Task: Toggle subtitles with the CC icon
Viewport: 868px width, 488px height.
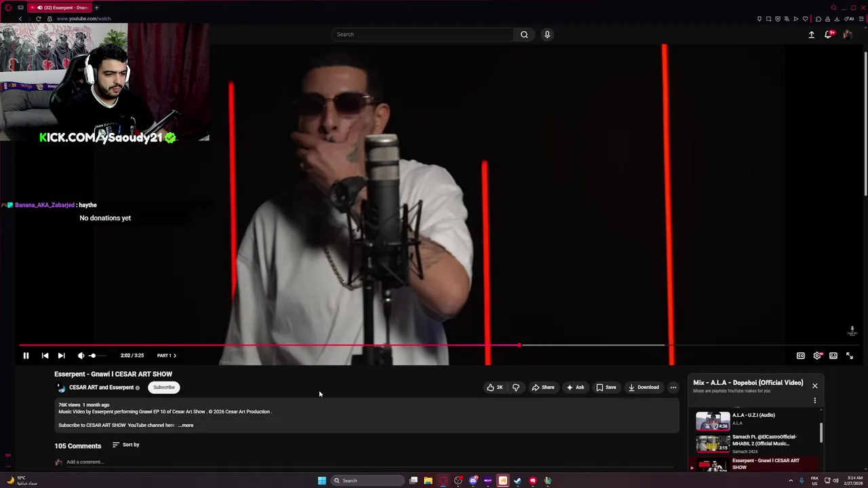Action: [801, 355]
